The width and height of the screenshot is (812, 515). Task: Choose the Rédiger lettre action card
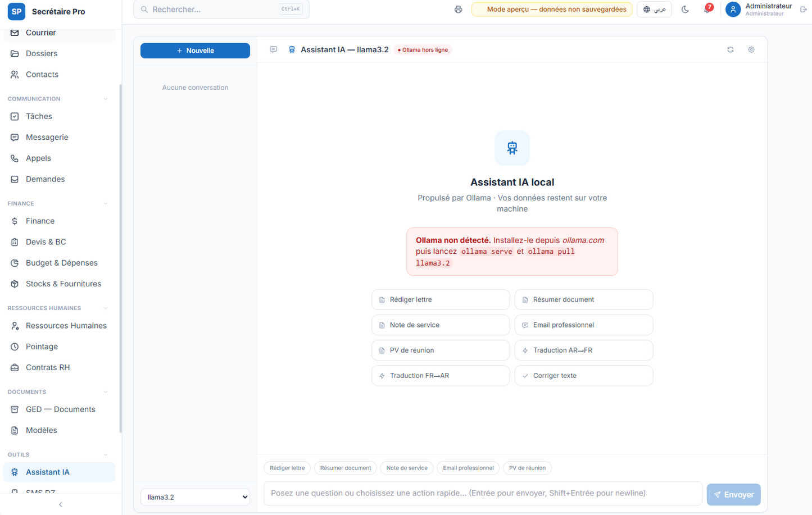click(x=441, y=300)
